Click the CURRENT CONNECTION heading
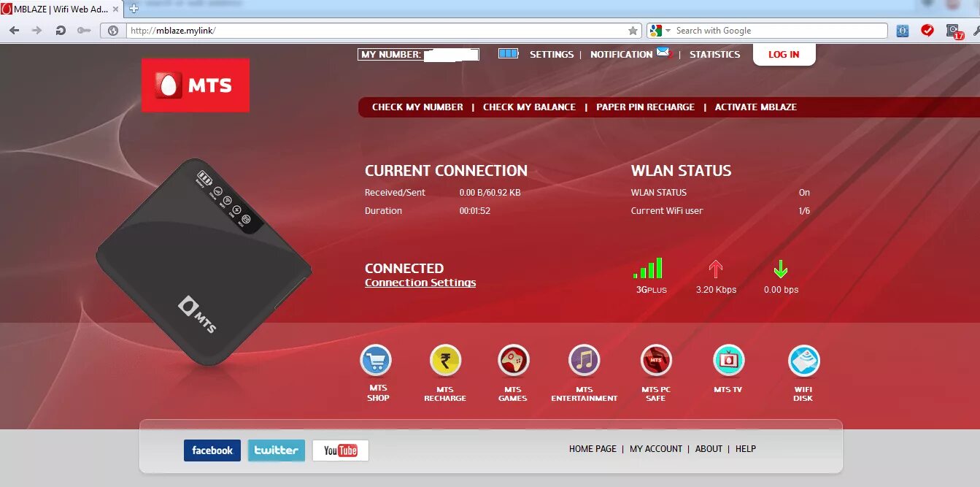 point(446,171)
